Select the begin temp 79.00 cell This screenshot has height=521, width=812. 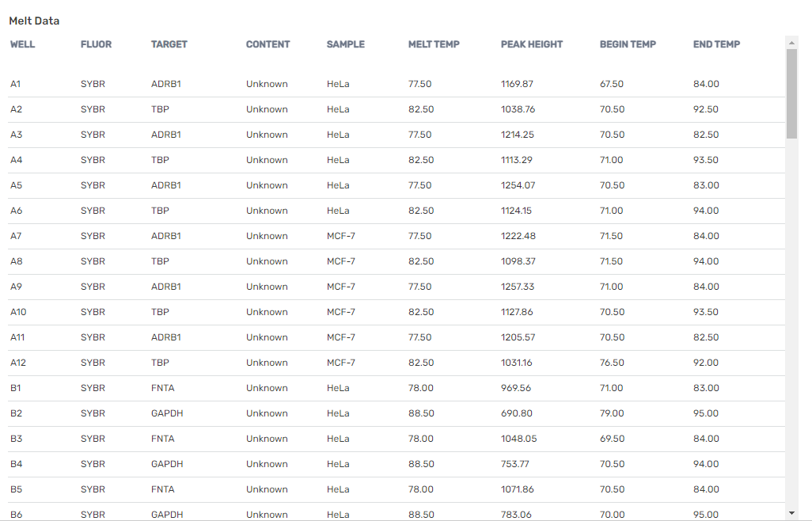pyautogui.click(x=612, y=413)
